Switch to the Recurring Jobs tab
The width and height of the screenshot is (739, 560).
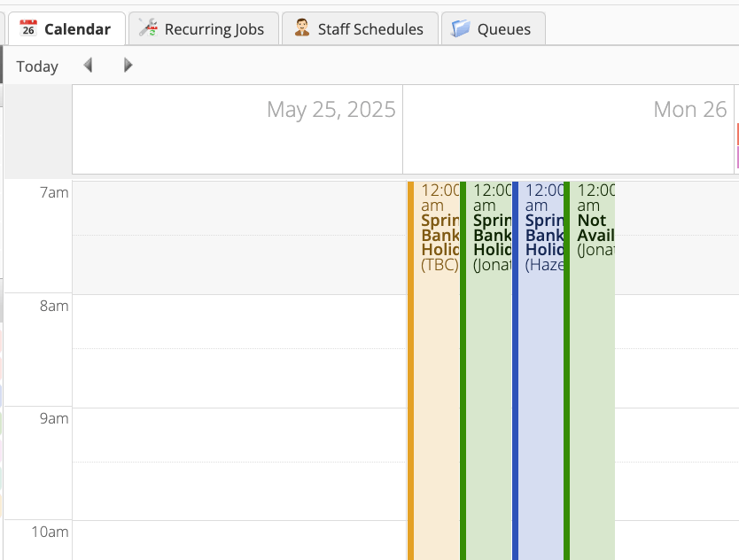coord(203,28)
